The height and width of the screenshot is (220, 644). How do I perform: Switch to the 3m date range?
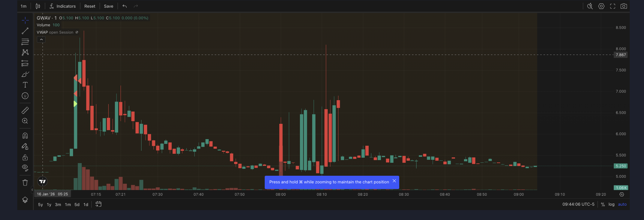tap(58, 205)
